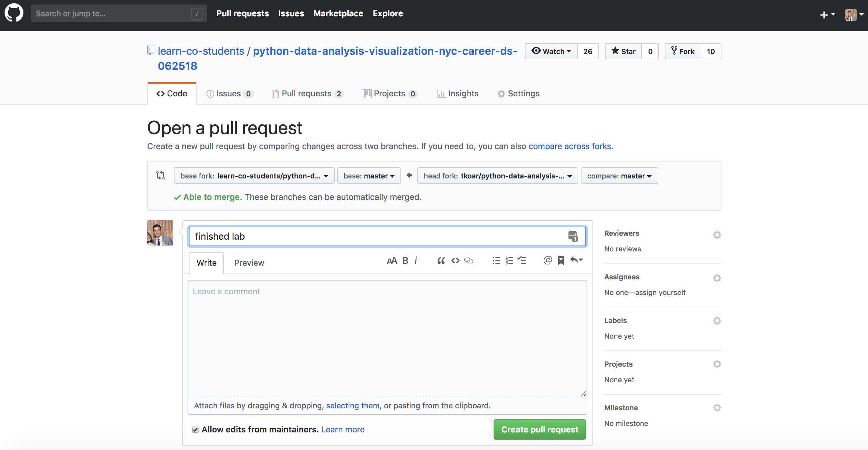Star this repository
868x450 pixels.
coord(623,51)
